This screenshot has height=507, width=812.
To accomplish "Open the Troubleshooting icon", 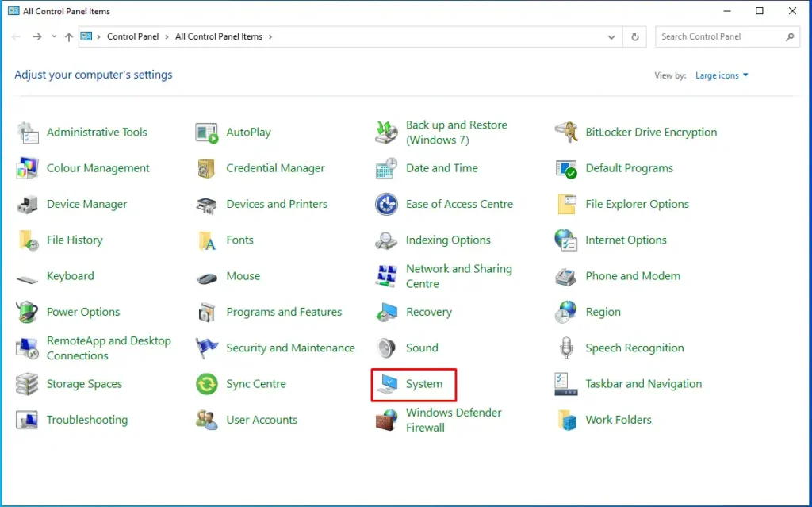I will tap(27, 421).
